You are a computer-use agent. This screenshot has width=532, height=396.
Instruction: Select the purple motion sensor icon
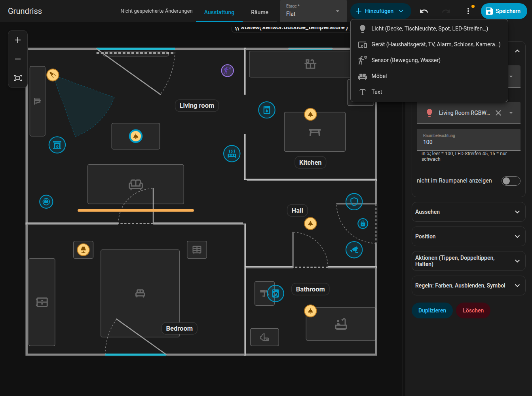[x=227, y=71]
